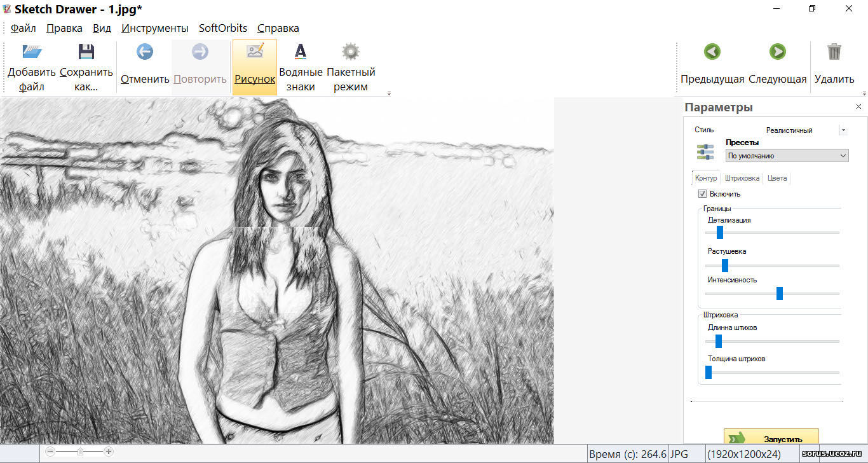The height and width of the screenshot is (463, 868).
Task: Click the Толщина штрихов slider
Action: coord(772,372)
